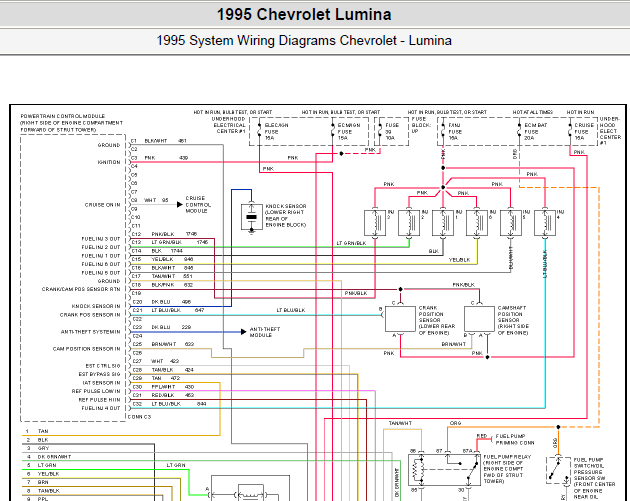The height and width of the screenshot is (501, 630).
Task: Click the 'CRUISE CONTROL MODULE' label
Action: coord(198,204)
